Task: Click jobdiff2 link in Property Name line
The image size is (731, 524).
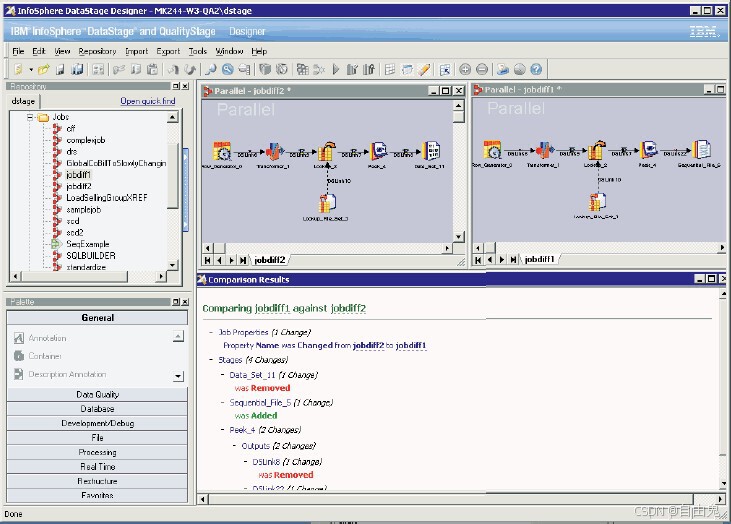Action: [368, 345]
